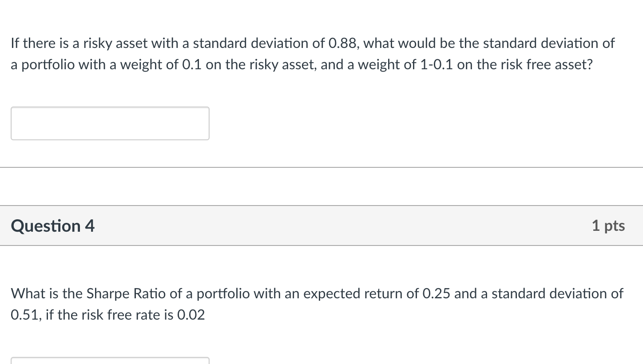
Task: Click the gray Question 4 header bar
Action: [x=321, y=226]
